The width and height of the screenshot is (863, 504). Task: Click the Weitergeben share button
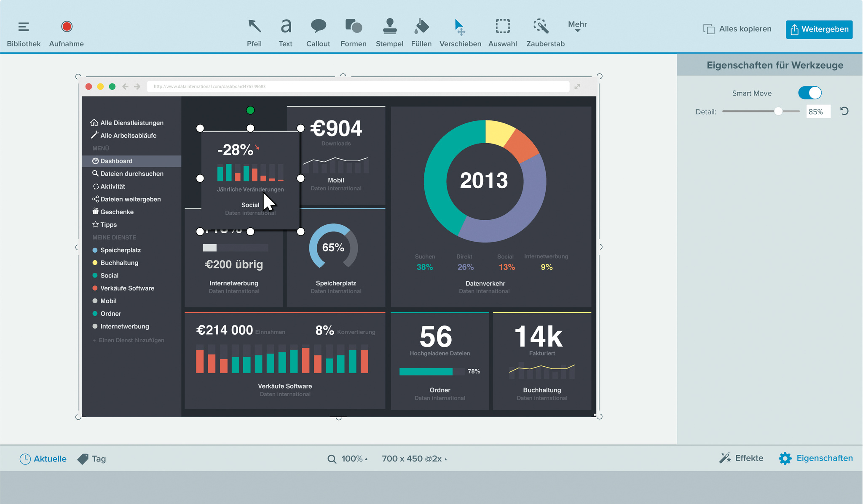coord(819,29)
